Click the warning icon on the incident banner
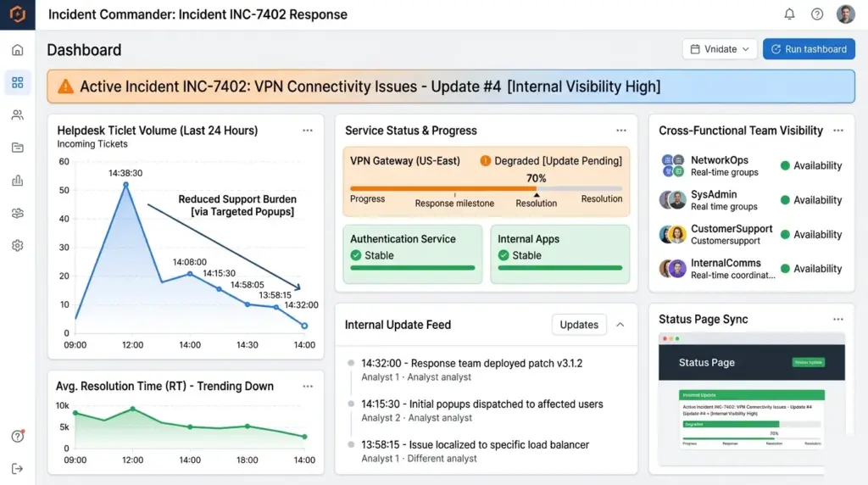868x485 pixels. (65, 86)
